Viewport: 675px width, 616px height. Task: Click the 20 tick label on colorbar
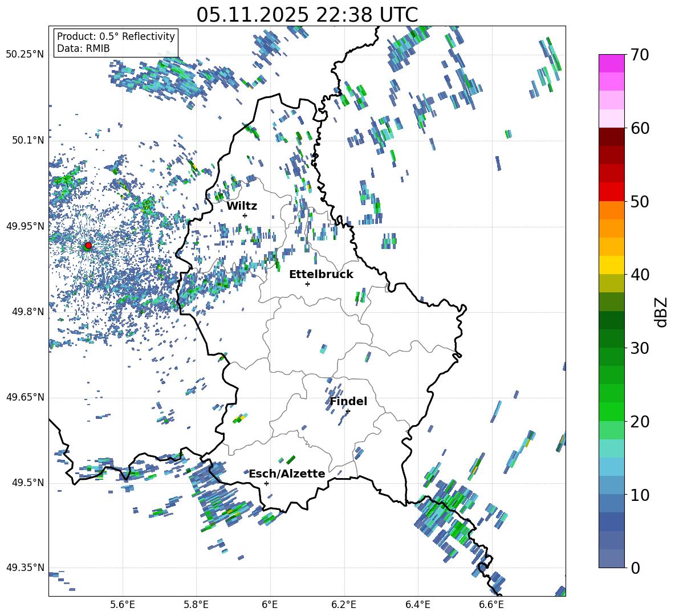pos(639,421)
